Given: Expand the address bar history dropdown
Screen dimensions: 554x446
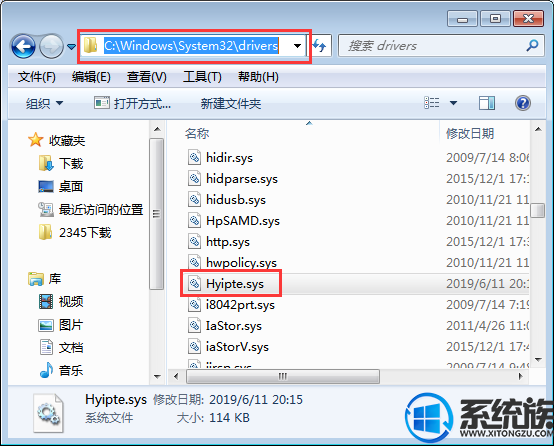Looking at the screenshot, I should 297,46.
